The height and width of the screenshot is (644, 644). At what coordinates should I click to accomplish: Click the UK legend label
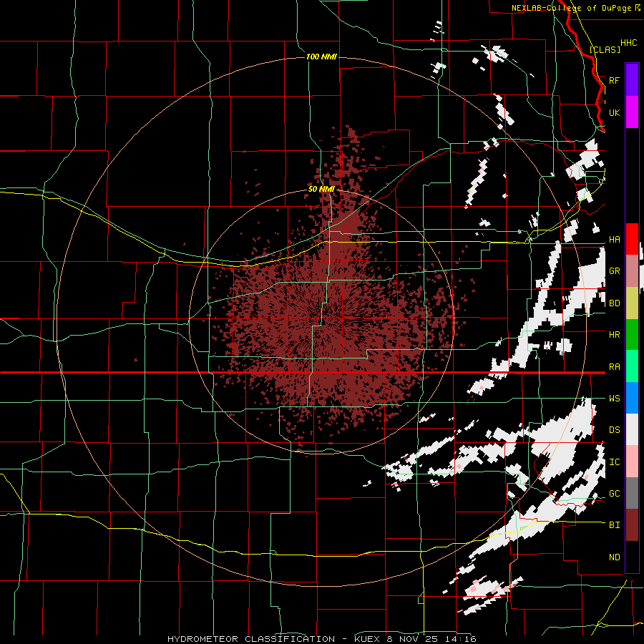click(614, 112)
